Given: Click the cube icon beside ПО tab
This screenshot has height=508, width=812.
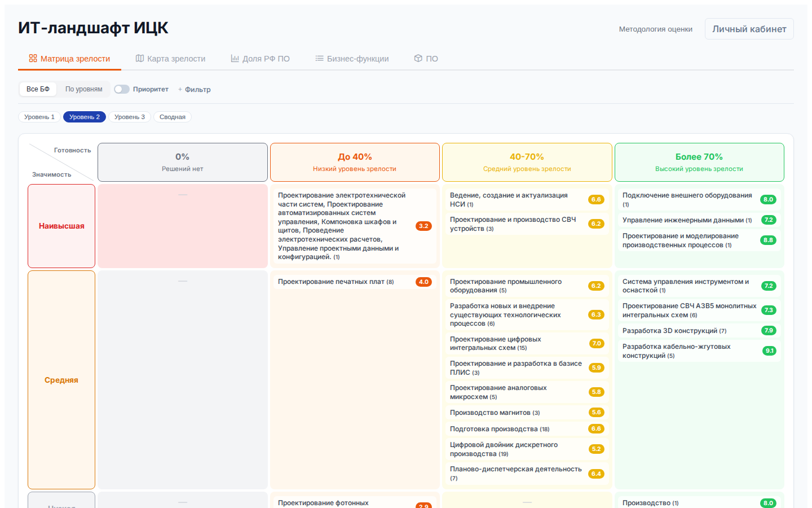Looking at the screenshot, I should click(x=418, y=58).
